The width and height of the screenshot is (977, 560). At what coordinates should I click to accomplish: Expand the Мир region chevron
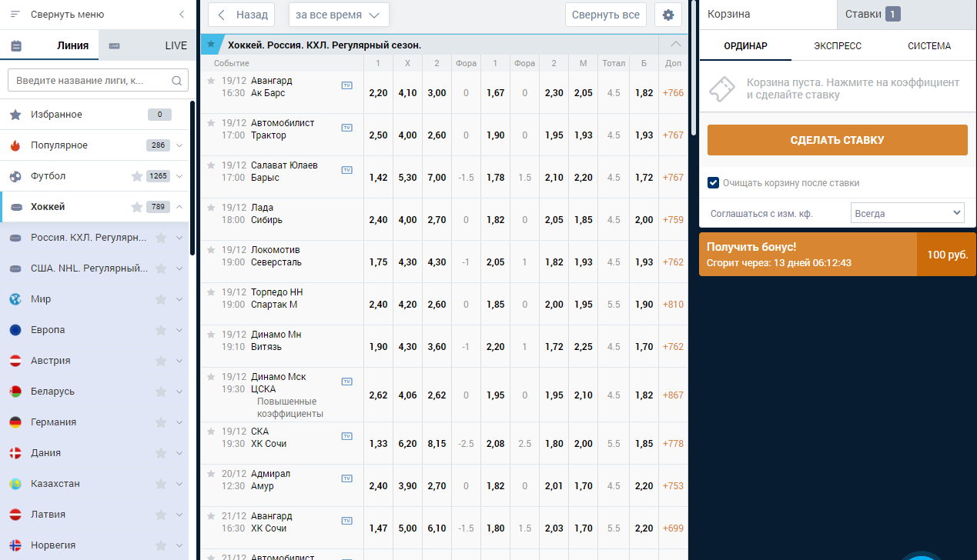179,299
